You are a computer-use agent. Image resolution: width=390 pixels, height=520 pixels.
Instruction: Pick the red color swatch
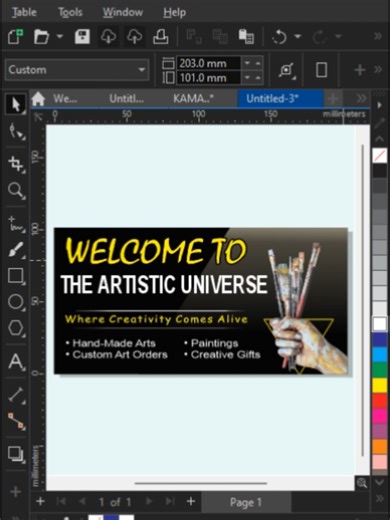379,400
